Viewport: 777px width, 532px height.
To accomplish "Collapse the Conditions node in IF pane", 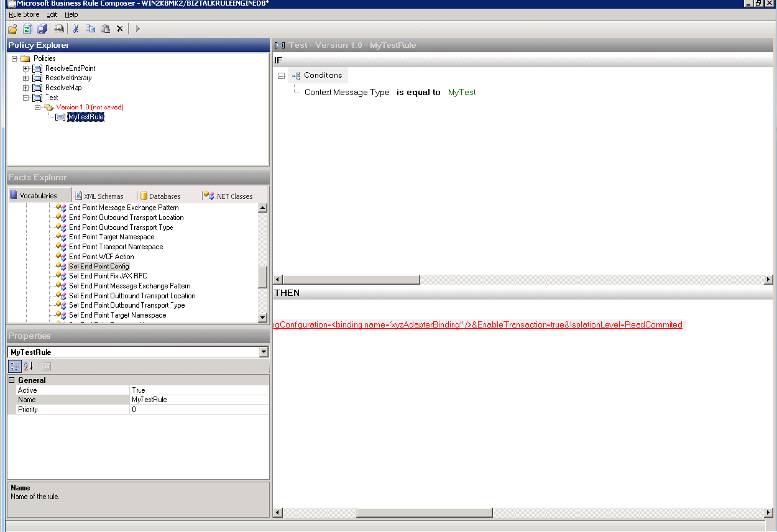I will click(x=281, y=75).
